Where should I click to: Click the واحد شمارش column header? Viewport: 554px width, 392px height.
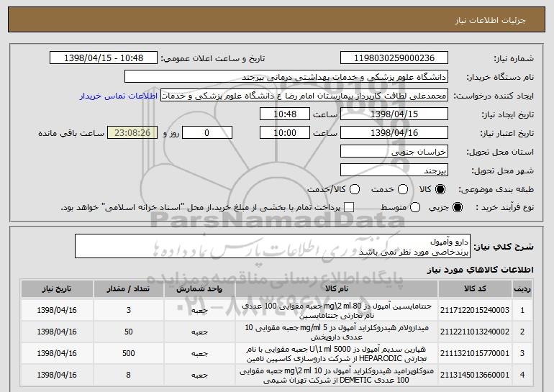click(x=199, y=289)
